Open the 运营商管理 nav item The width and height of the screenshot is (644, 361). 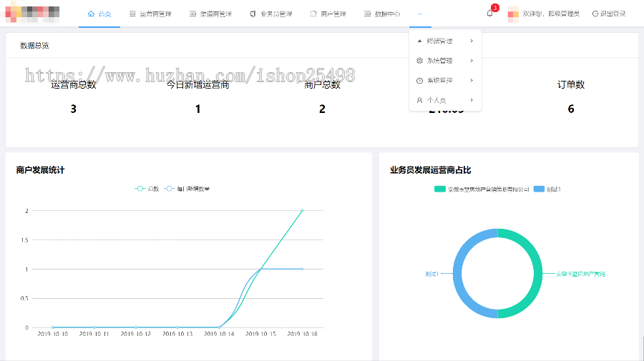tap(150, 14)
